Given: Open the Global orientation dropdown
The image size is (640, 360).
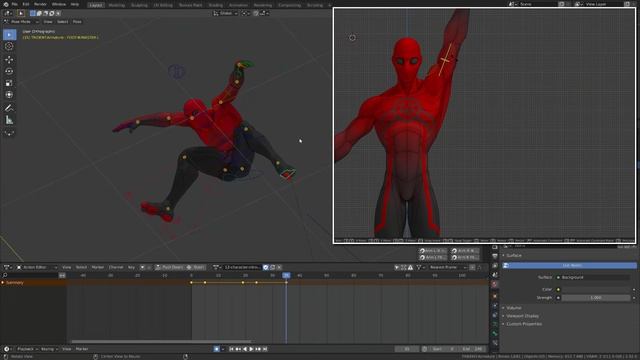Looking at the screenshot, I should click(225, 13).
